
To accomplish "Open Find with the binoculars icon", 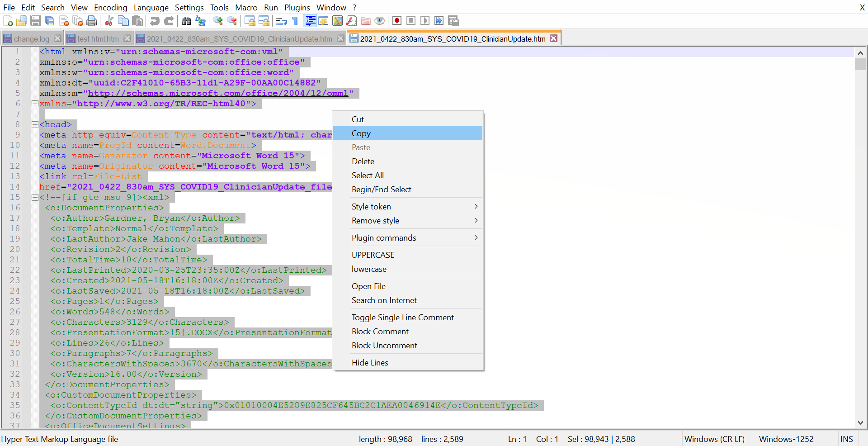I will tap(186, 21).
